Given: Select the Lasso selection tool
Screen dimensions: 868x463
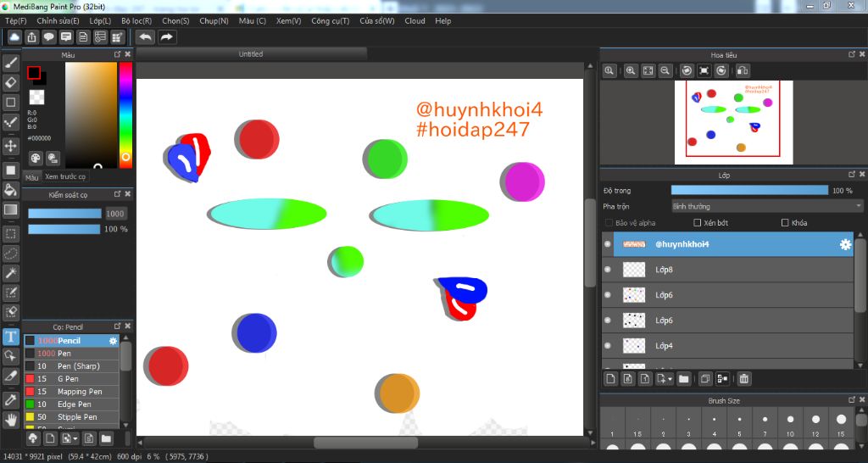Looking at the screenshot, I should pos(10,254).
